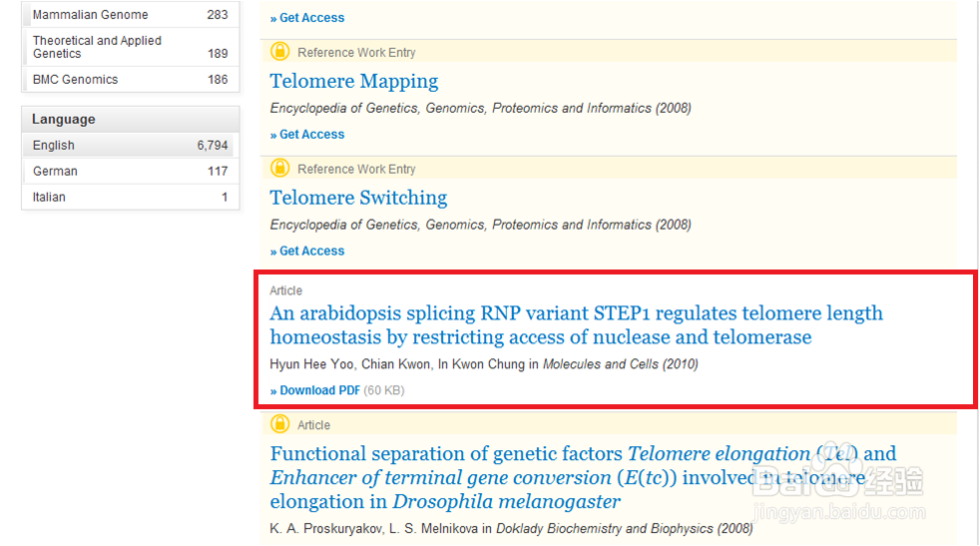Filter results by English language
This screenshot has width=980, height=546.
click(54, 146)
